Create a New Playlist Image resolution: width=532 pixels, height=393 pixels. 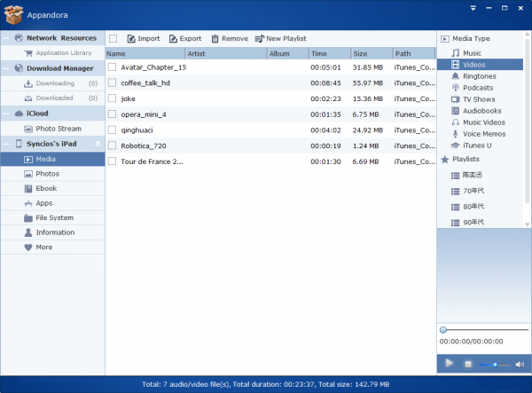(x=280, y=39)
